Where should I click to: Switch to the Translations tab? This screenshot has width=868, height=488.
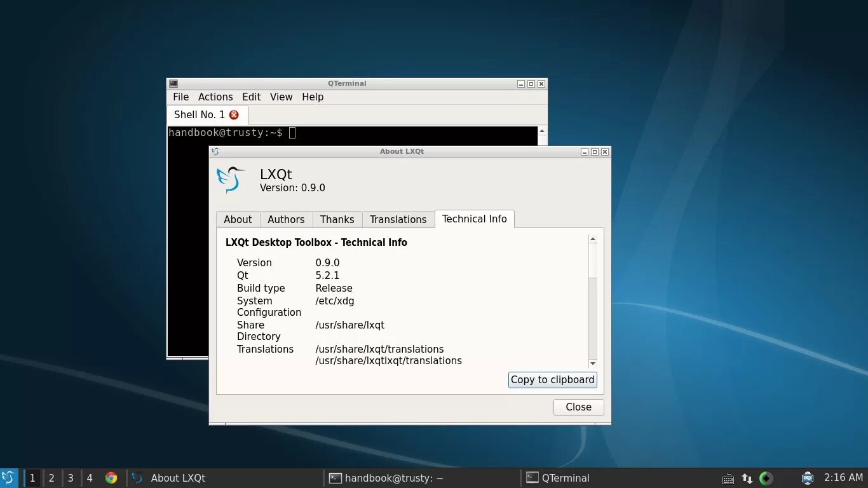[x=398, y=219]
